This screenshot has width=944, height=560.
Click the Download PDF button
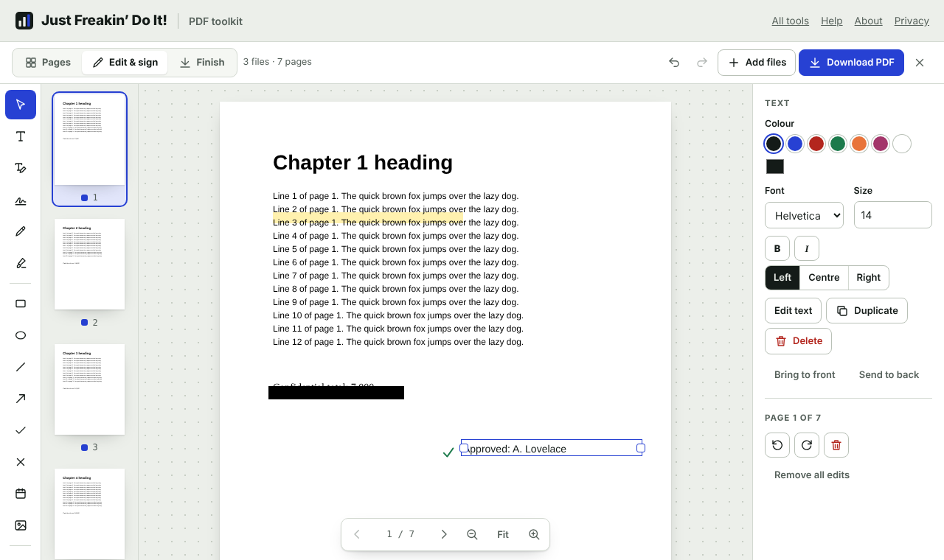tap(851, 63)
